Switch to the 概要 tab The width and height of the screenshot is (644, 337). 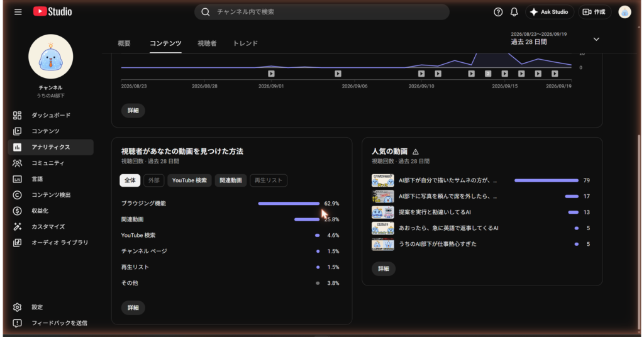124,43
